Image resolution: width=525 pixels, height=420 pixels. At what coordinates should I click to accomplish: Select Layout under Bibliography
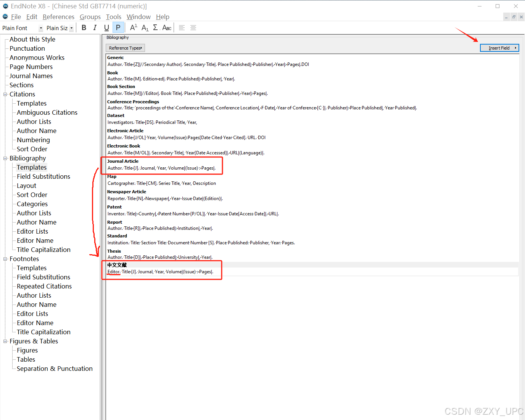pyautogui.click(x=26, y=186)
